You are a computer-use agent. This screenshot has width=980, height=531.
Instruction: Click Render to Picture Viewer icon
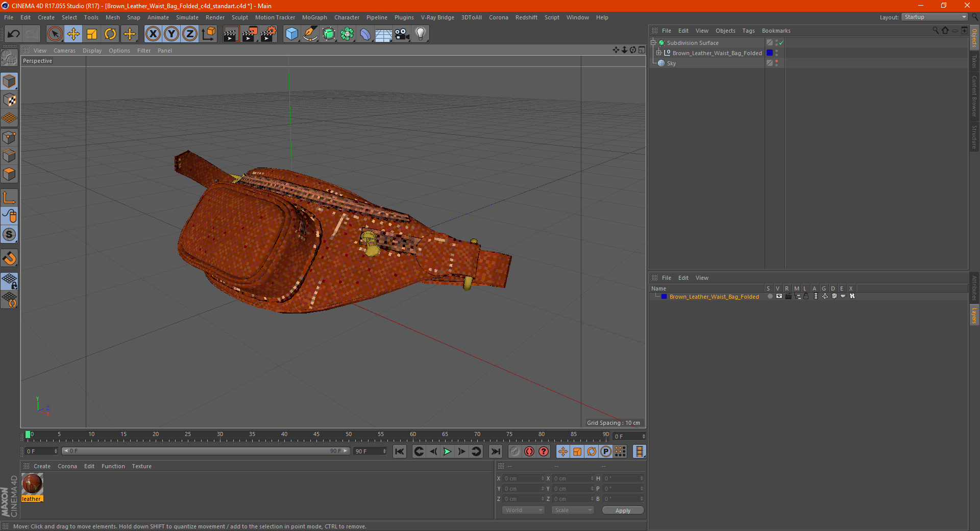pos(250,34)
